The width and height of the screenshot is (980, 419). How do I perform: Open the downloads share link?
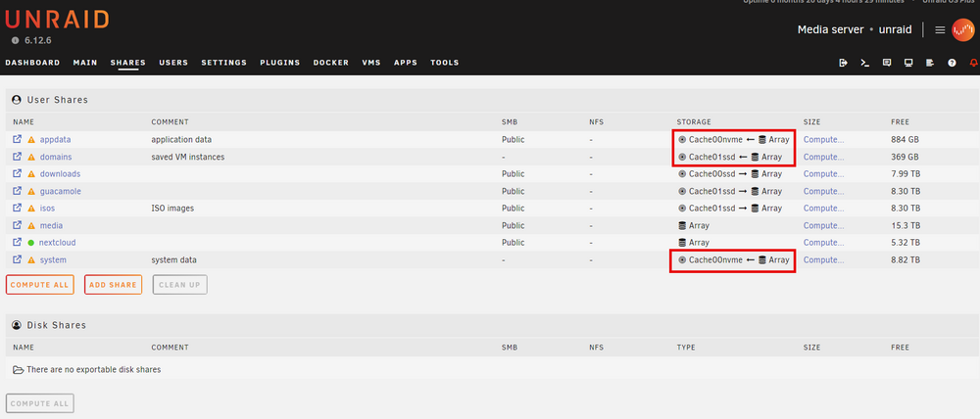pos(60,174)
